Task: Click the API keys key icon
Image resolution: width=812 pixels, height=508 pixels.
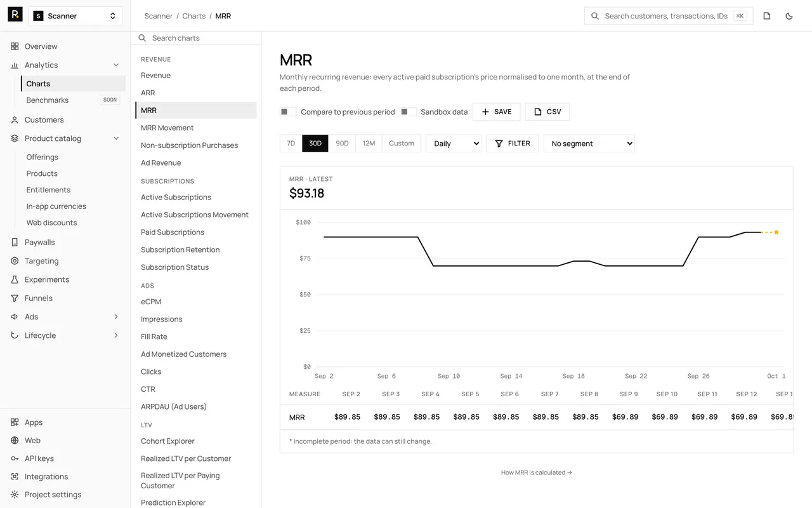Action: click(x=15, y=458)
